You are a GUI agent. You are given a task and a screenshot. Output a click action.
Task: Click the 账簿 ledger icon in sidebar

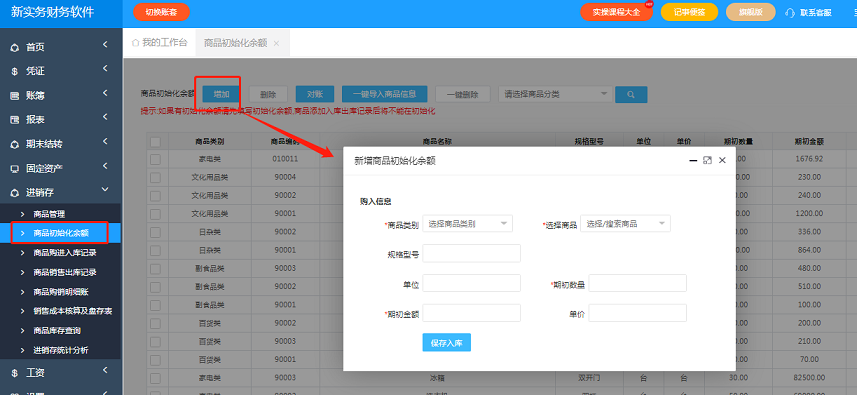coord(15,96)
